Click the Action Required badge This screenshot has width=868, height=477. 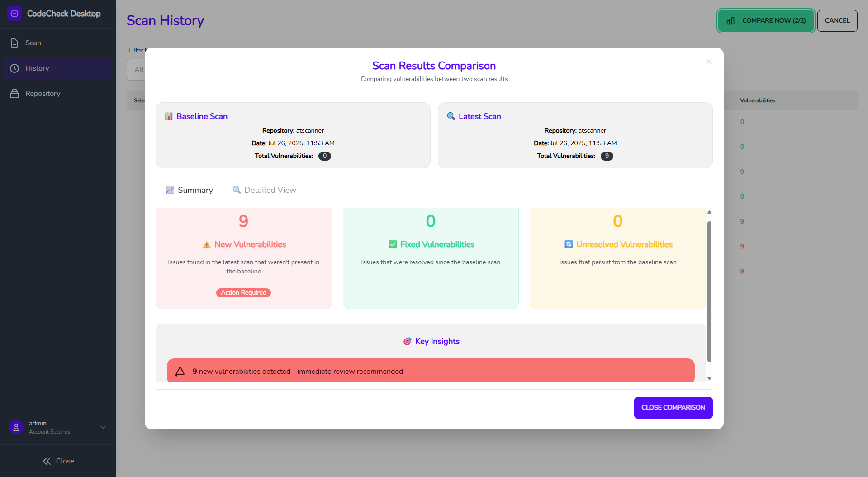coord(243,293)
